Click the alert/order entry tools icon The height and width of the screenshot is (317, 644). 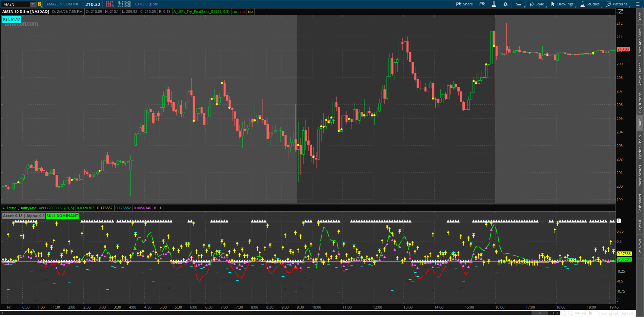[482, 4]
